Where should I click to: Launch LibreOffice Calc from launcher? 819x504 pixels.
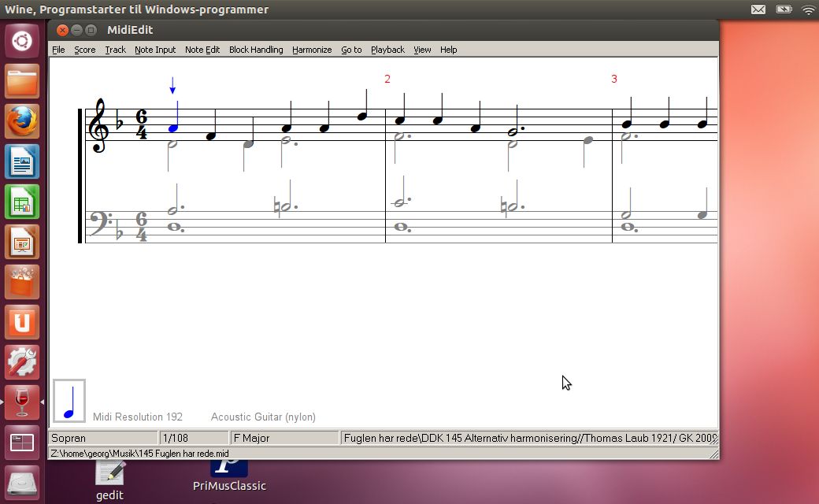click(22, 202)
